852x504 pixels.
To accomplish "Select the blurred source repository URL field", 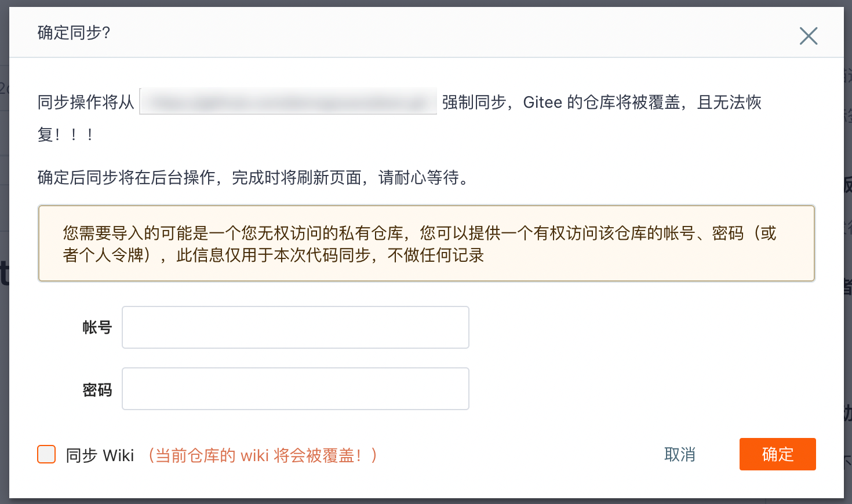I will click(x=288, y=102).
